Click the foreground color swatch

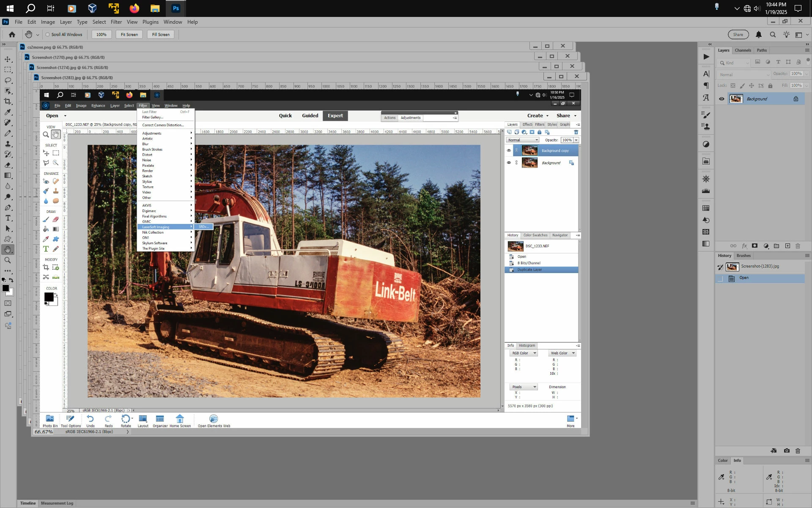point(5,288)
